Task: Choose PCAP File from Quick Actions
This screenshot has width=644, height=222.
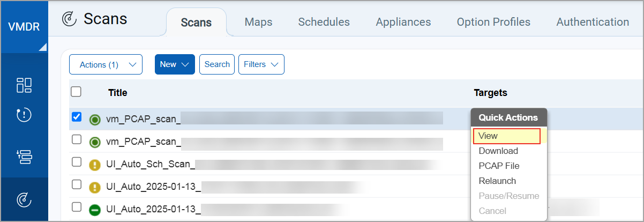Action: pyautogui.click(x=499, y=166)
